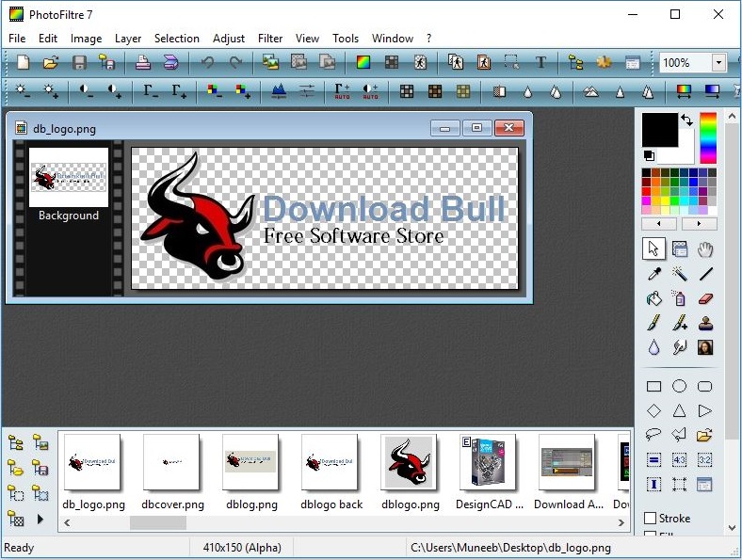Click the Text tool T icon
The width and height of the screenshot is (742, 560).
pyautogui.click(x=540, y=62)
